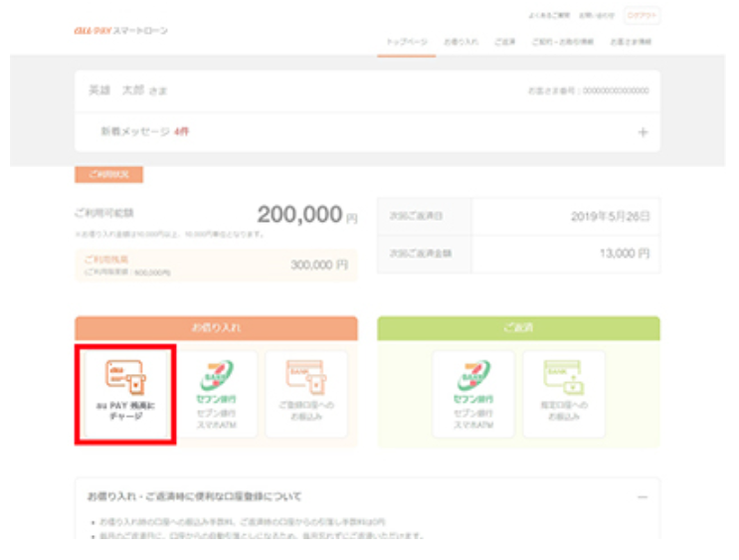
Task: Open the contact inquiry link
Action: (x=597, y=16)
